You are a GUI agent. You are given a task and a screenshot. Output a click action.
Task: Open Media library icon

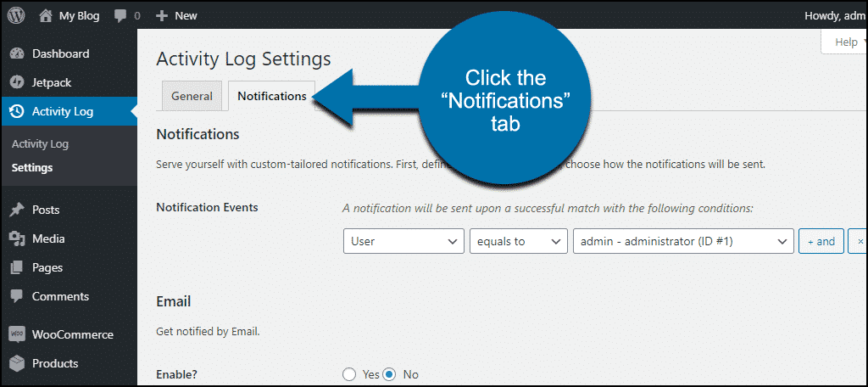pyautogui.click(x=17, y=239)
